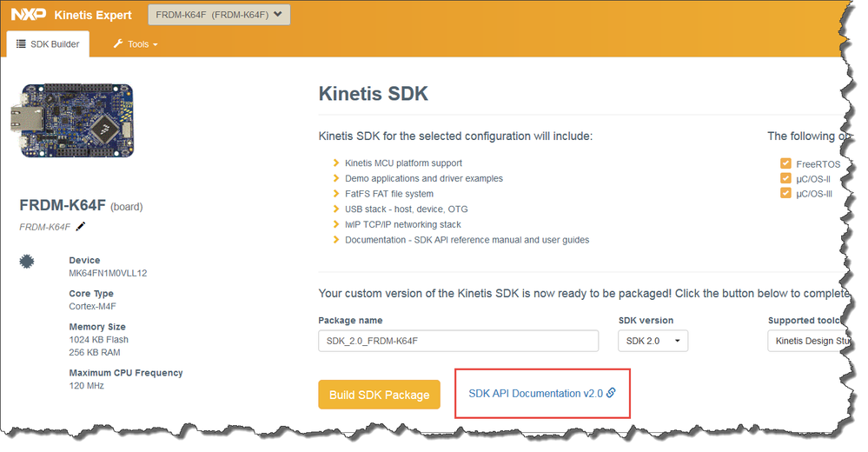Click the external link icon after SDK API Documentation
This screenshot has height=452, width=868.
611,393
